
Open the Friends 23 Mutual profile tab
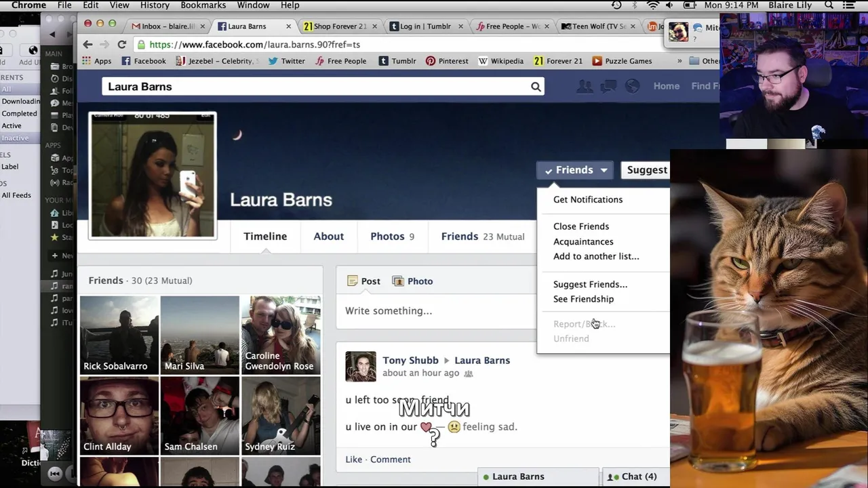[x=483, y=237]
